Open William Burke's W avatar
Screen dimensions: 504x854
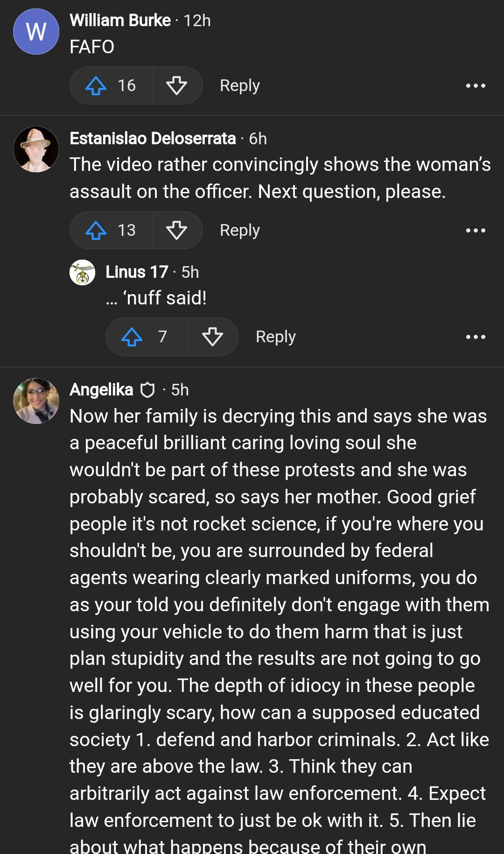[36, 32]
